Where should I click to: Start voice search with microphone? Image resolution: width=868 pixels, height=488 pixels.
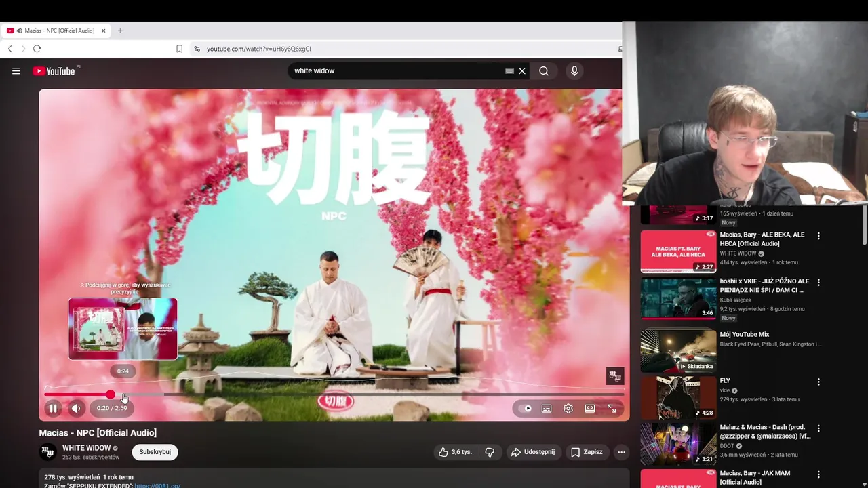tap(574, 70)
